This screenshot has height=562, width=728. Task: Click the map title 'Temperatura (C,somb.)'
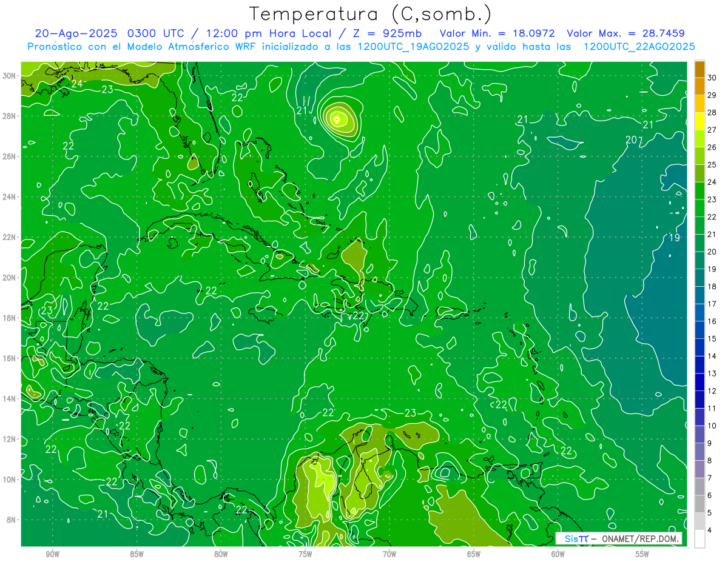pyautogui.click(x=371, y=13)
